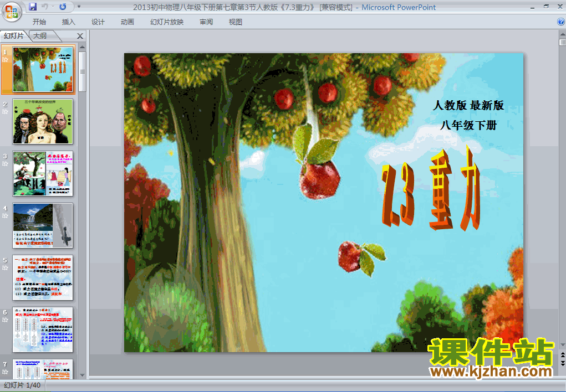Save the presentation with the floppy icon
This screenshot has height=392, width=566.
(x=33, y=7)
